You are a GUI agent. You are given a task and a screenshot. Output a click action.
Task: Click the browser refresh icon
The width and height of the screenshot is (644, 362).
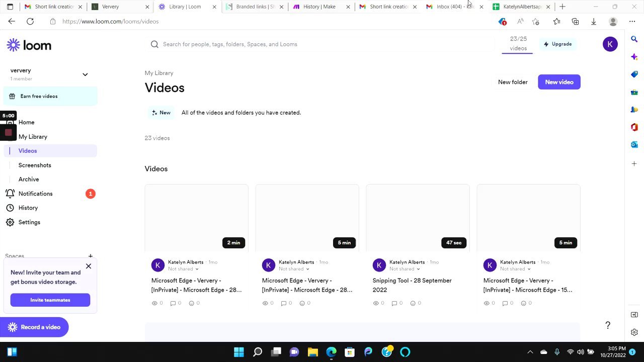(x=30, y=22)
